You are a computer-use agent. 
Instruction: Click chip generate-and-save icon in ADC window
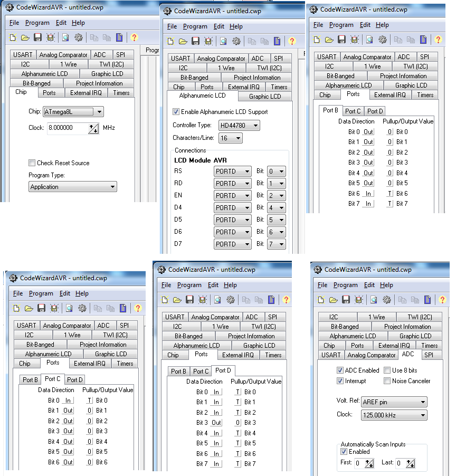pos(359,300)
